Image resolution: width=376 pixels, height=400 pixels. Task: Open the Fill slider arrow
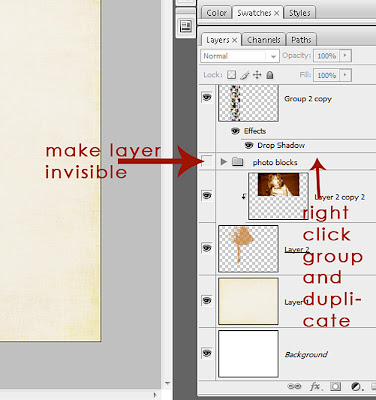pos(345,75)
